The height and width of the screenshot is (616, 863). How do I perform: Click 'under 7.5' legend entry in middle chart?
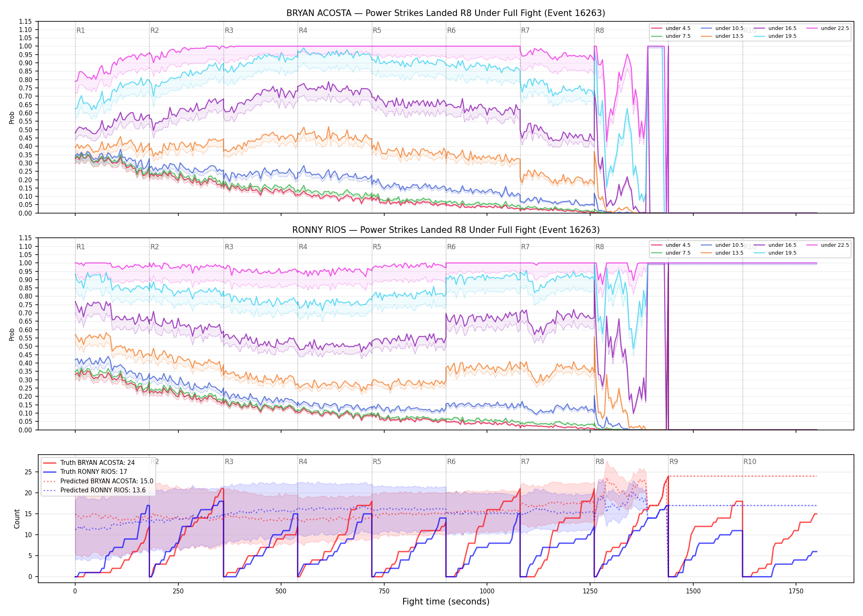[671, 253]
